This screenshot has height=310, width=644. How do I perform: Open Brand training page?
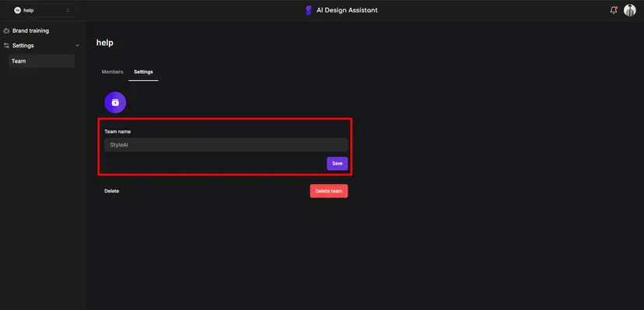[x=30, y=31]
